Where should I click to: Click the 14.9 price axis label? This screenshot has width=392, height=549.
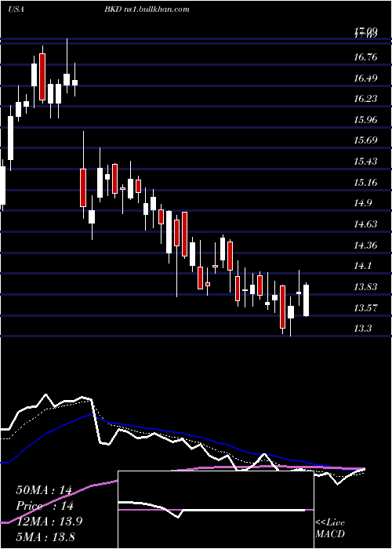tap(363, 203)
